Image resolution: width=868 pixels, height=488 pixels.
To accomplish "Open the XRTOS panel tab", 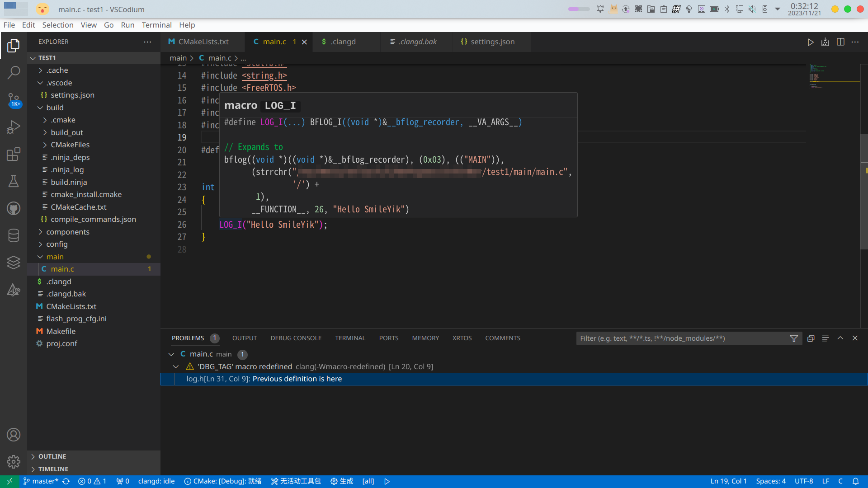I will (462, 338).
